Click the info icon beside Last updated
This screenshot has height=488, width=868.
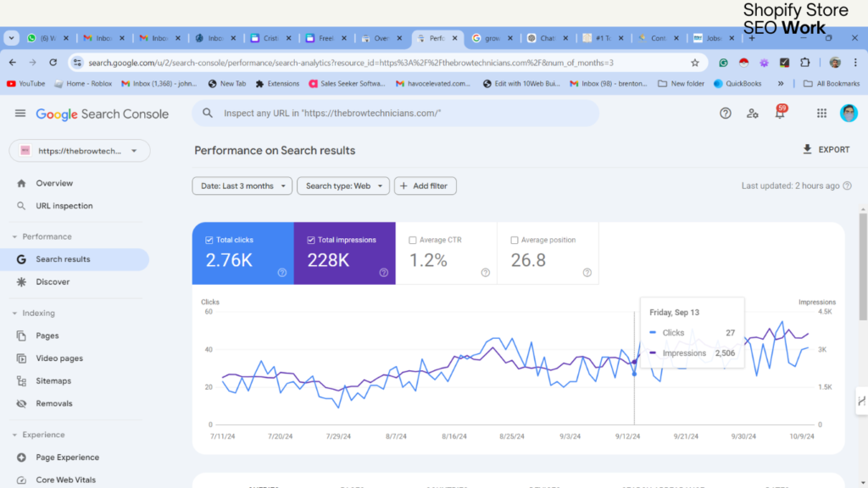pos(847,186)
